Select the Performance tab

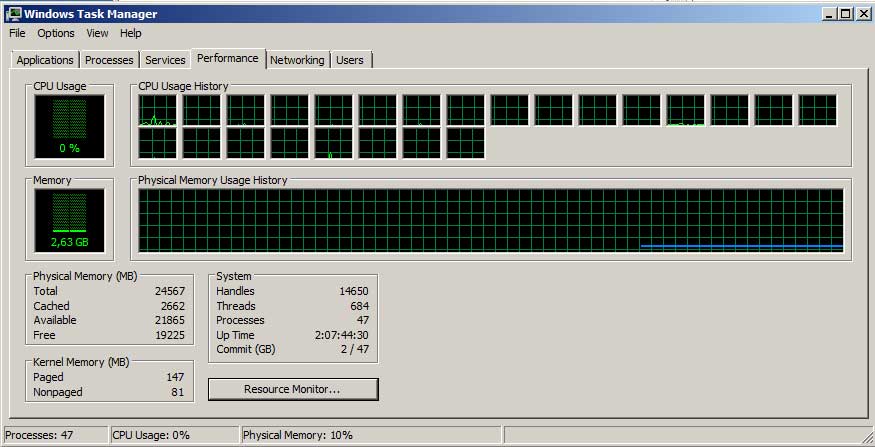(x=228, y=58)
